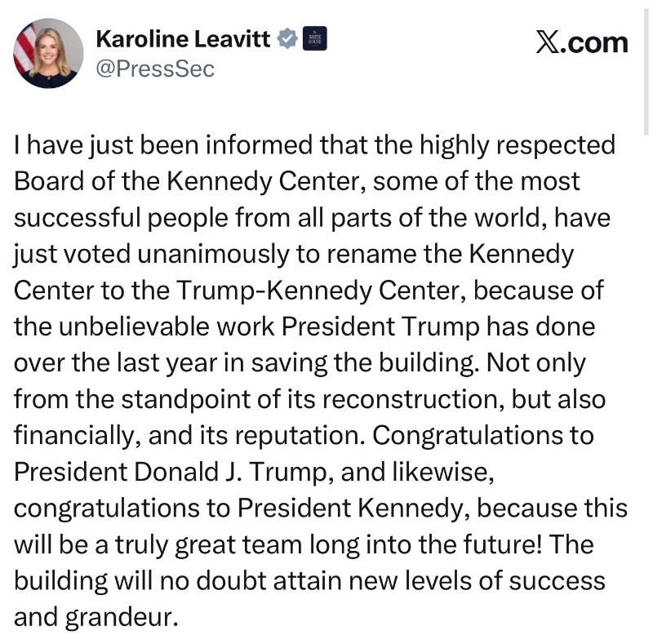The width and height of the screenshot is (653, 644).
Task: Click the blue verified checkmark badge
Action: click(288, 38)
